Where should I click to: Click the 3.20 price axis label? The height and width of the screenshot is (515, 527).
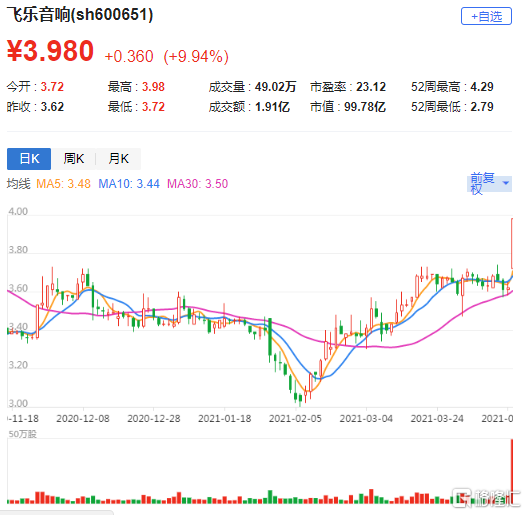pyautogui.click(x=18, y=365)
